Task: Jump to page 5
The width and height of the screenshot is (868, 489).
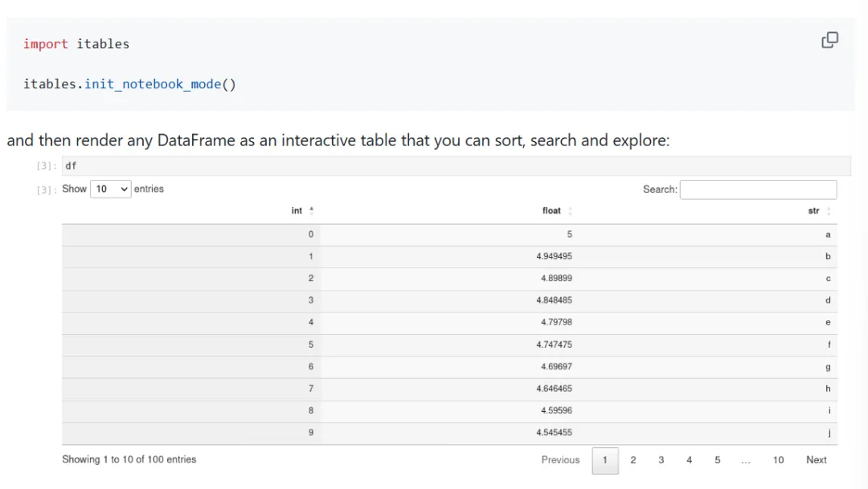Action: pos(718,459)
